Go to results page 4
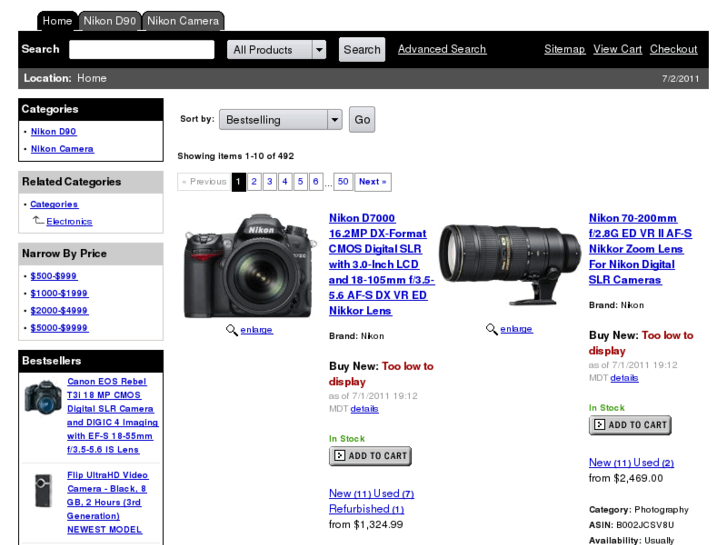The image size is (727, 545). [x=285, y=182]
